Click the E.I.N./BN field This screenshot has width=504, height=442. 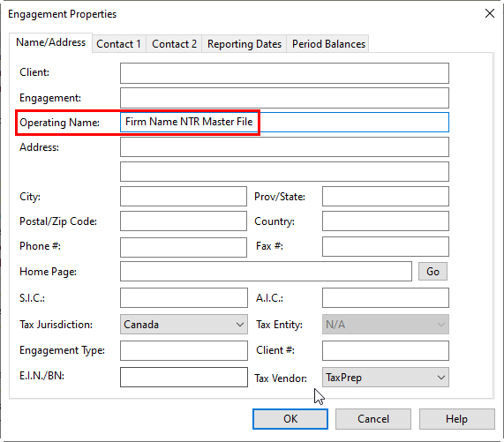tap(184, 377)
